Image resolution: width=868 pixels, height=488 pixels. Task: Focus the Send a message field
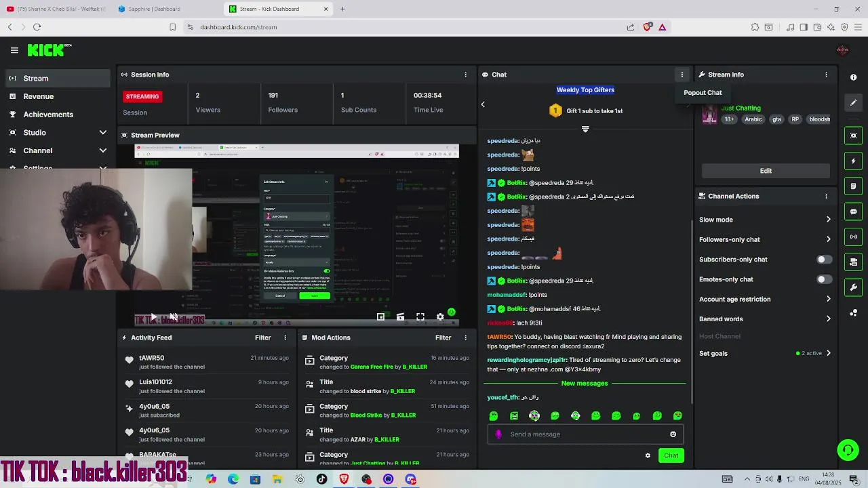pos(585,434)
